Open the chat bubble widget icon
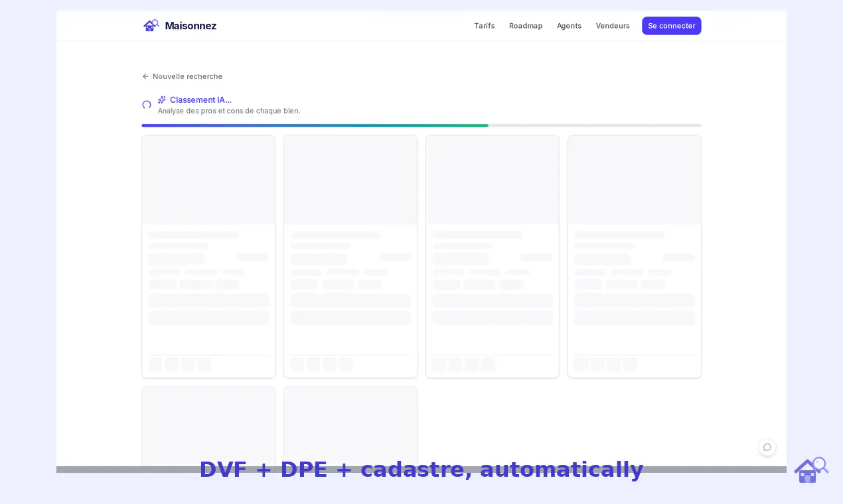Image resolution: width=843 pixels, height=504 pixels. [767, 447]
